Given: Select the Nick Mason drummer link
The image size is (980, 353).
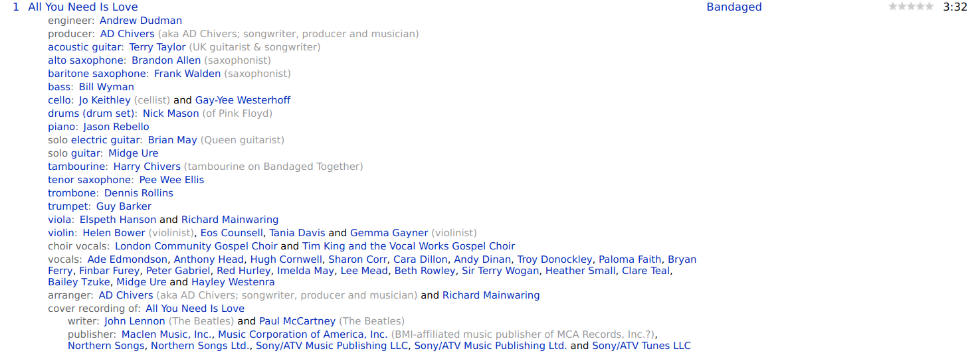Looking at the screenshot, I should (171, 113).
